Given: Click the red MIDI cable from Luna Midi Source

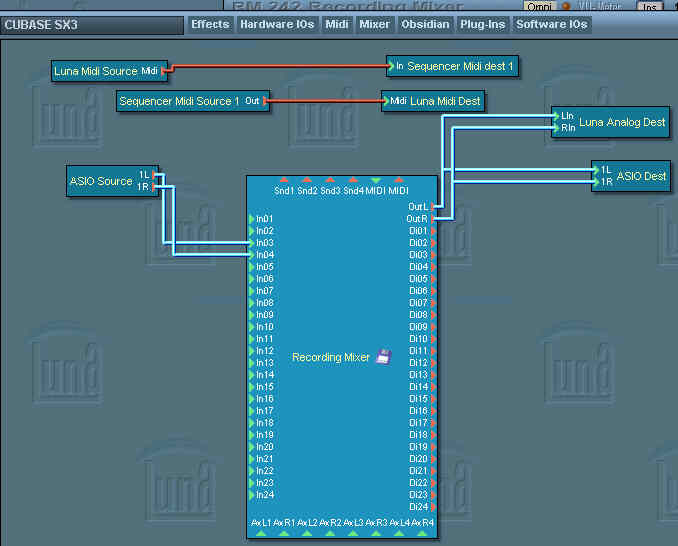Looking at the screenshot, I should [x=281, y=66].
